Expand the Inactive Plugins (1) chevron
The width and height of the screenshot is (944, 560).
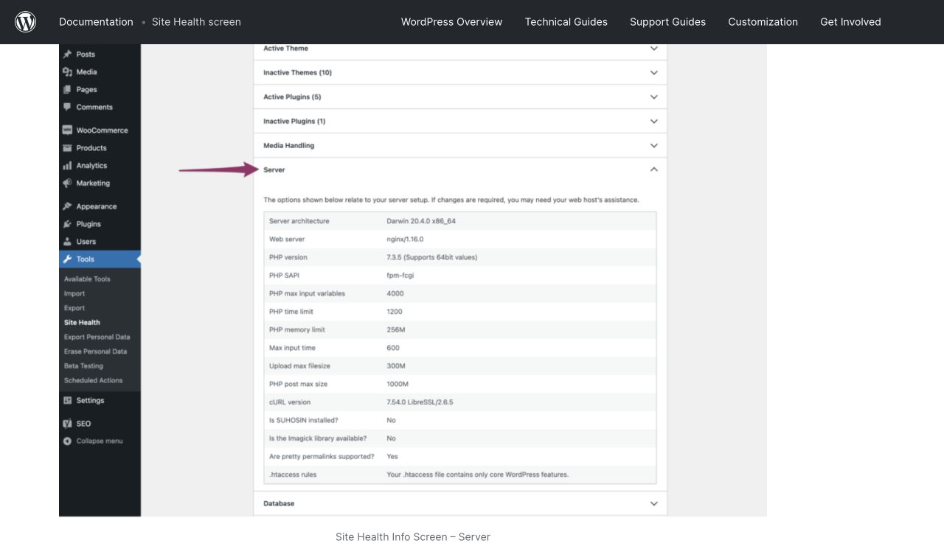[x=653, y=122]
